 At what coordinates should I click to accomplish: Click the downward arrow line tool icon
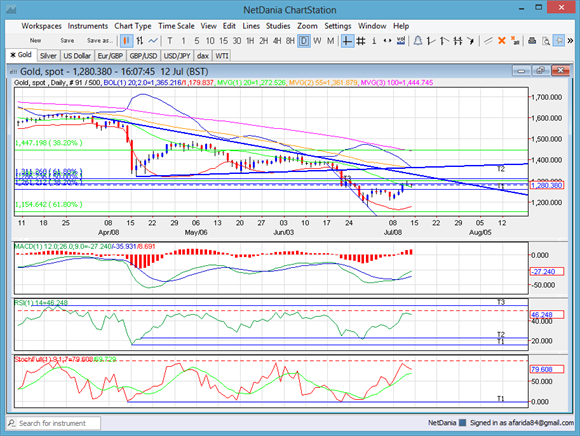coord(471,41)
